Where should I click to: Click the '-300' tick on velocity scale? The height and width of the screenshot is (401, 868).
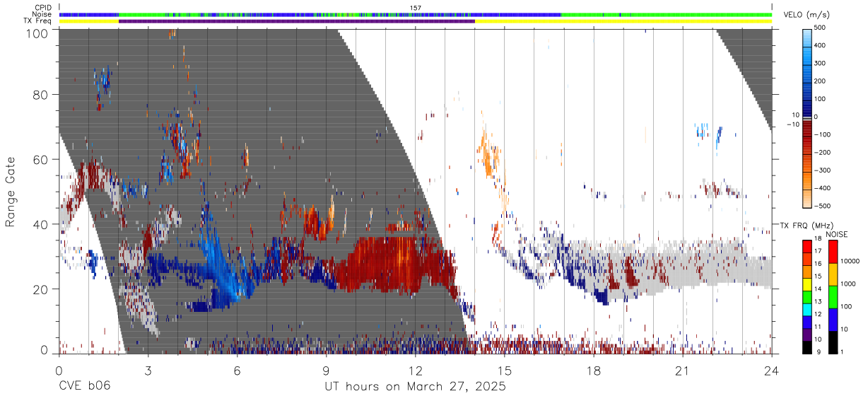click(822, 170)
